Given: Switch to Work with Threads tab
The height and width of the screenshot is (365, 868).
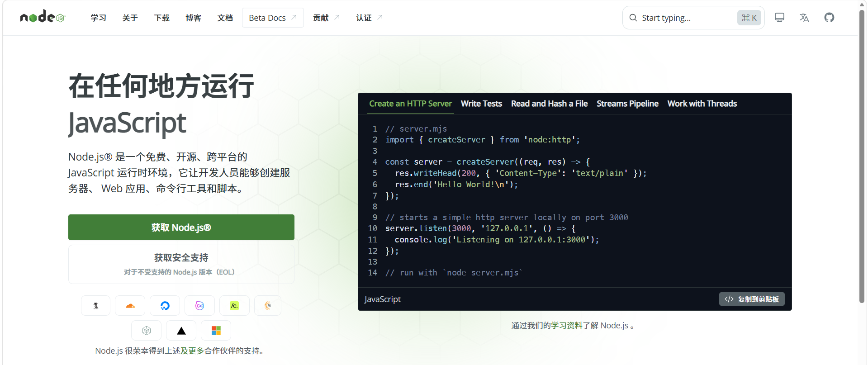Looking at the screenshot, I should [702, 104].
